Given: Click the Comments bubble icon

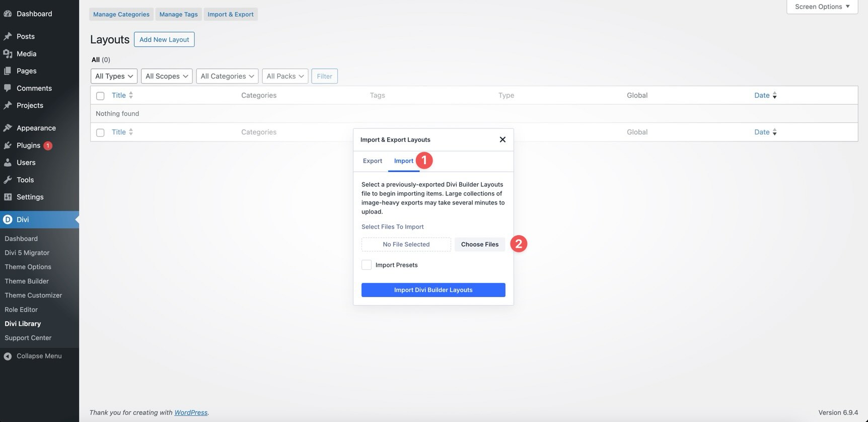Looking at the screenshot, I should tap(8, 88).
